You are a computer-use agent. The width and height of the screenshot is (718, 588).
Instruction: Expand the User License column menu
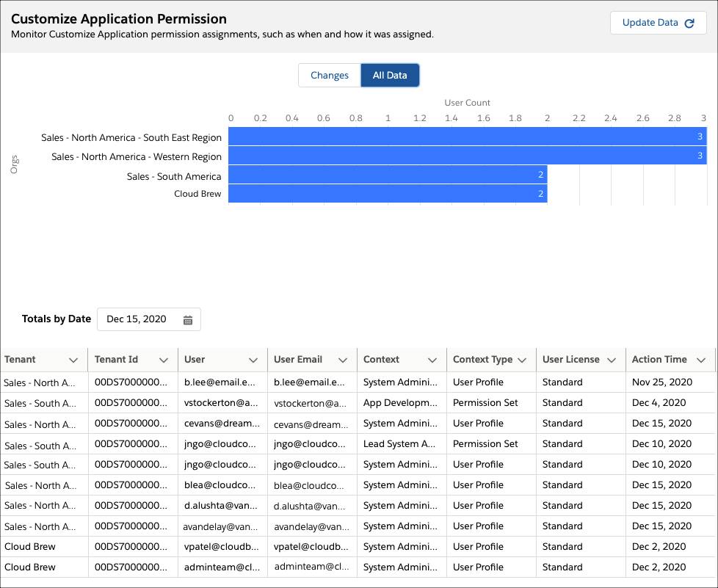(612, 360)
